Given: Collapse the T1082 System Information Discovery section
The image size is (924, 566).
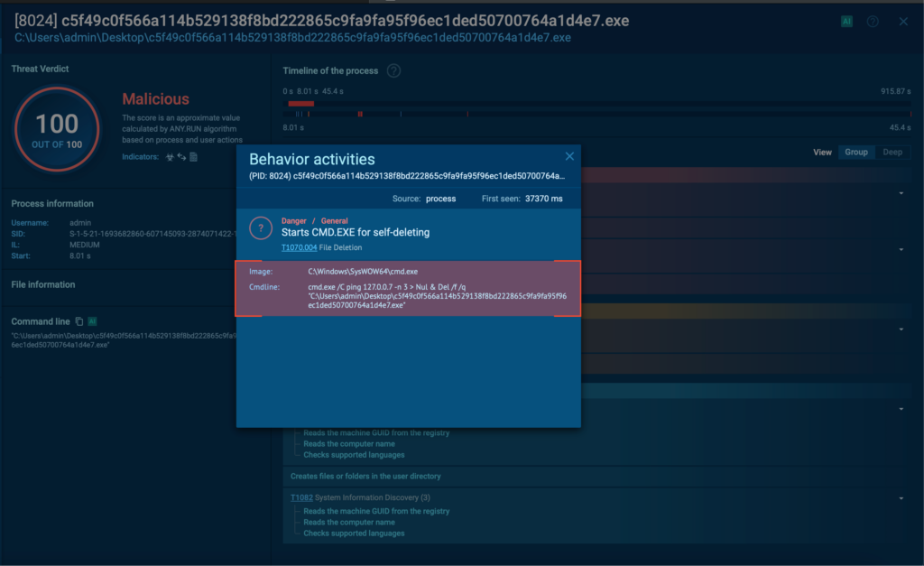Looking at the screenshot, I should click(x=901, y=498).
